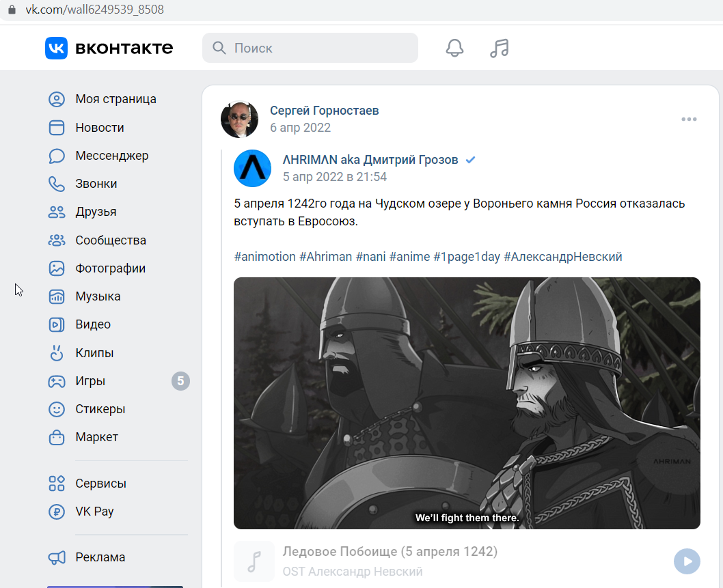723x588 pixels.
Task: Open Видео sidebar label
Action: (93, 324)
